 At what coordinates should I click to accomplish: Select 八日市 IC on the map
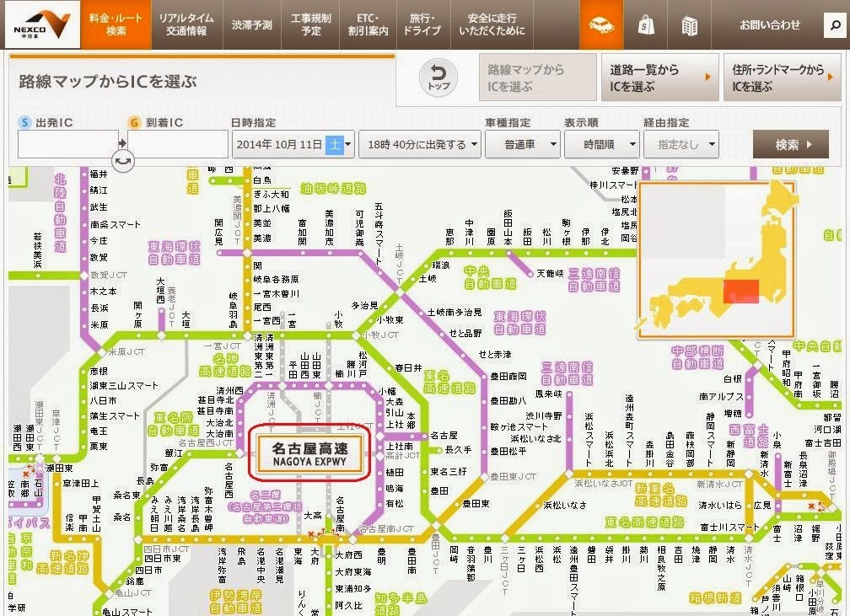[x=103, y=401]
